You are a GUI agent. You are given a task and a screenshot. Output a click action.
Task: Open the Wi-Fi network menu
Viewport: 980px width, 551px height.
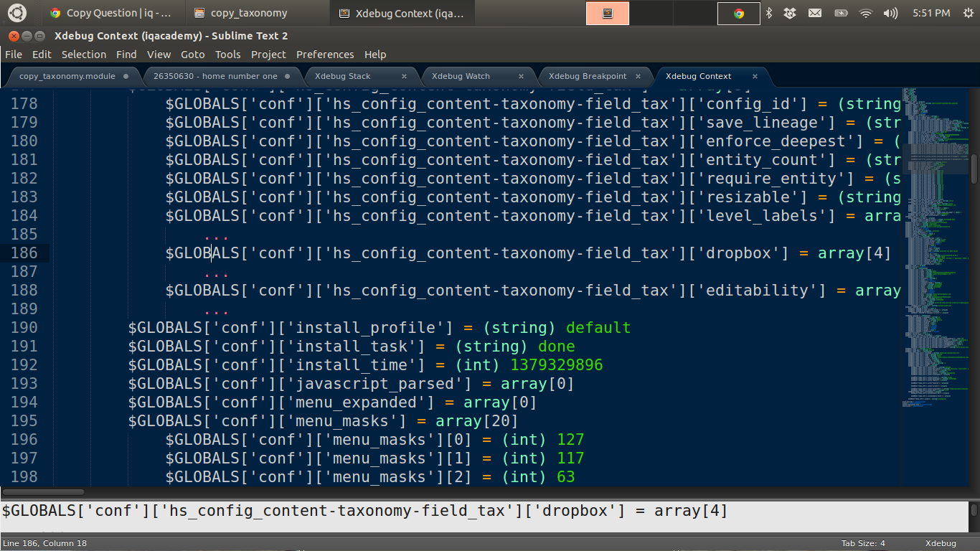(x=866, y=13)
